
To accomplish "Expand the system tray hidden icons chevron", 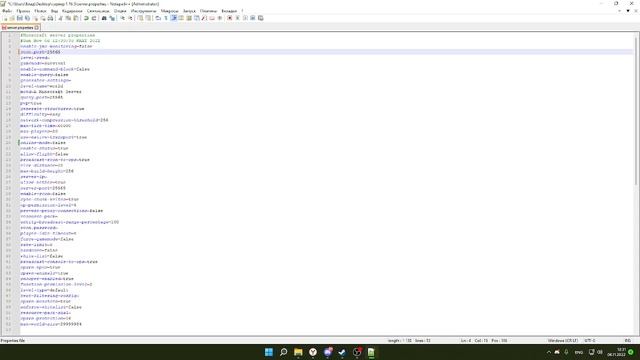I will point(549,352).
